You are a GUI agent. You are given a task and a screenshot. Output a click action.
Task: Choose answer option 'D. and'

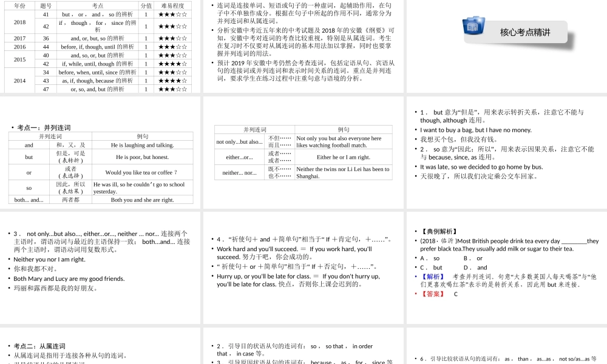click(x=475, y=268)
